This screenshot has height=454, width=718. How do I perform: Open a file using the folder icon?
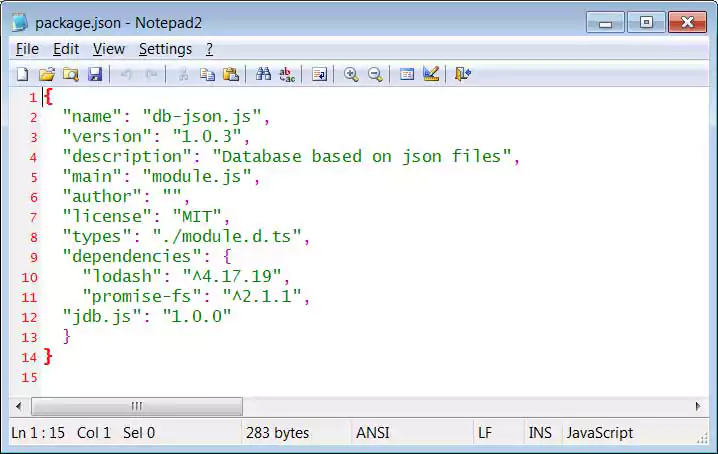pos(47,74)
